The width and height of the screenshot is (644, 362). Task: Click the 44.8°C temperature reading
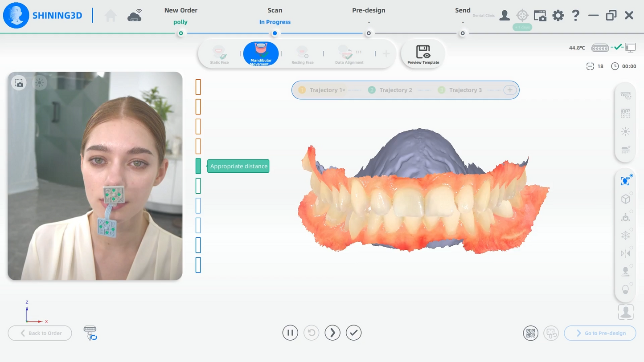(577, 48)
